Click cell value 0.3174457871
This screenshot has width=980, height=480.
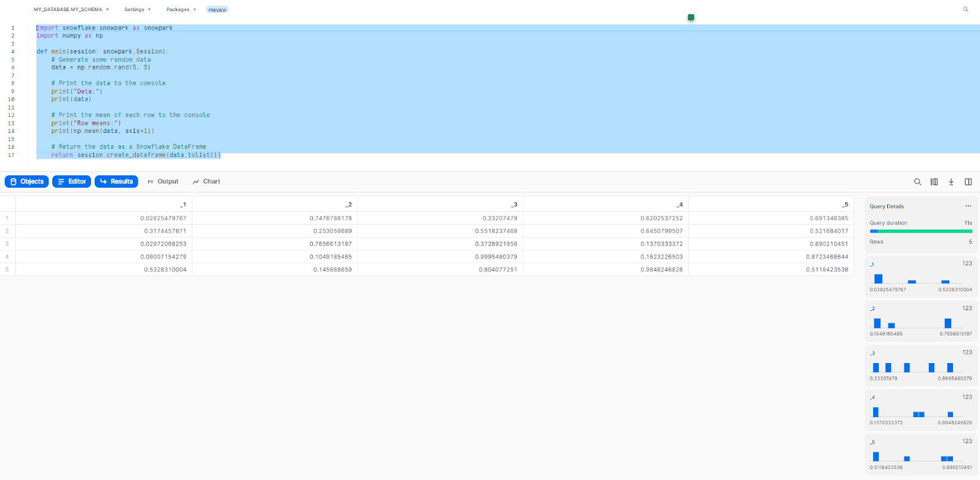coord(165,231)
